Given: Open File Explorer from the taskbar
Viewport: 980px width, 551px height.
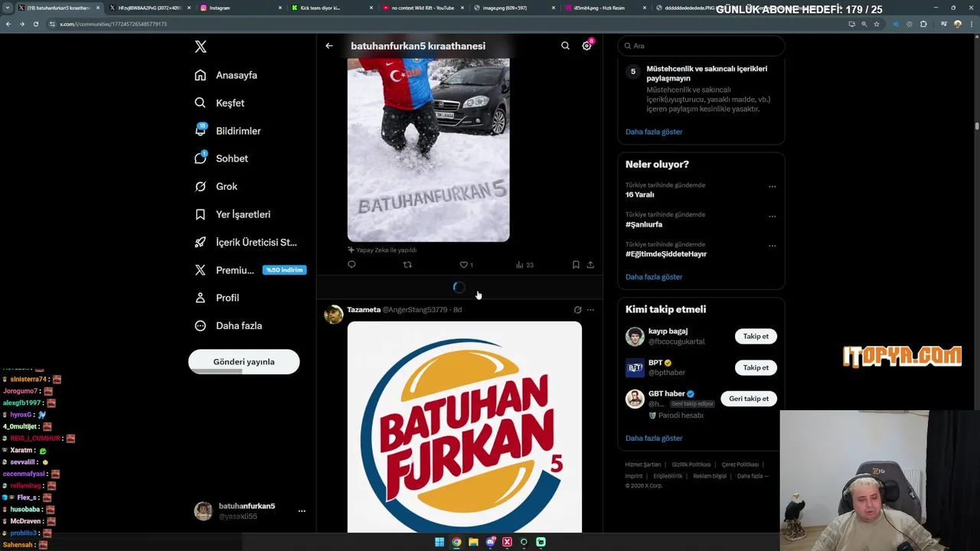Looking at the screenshot, I should coord(473,542).
